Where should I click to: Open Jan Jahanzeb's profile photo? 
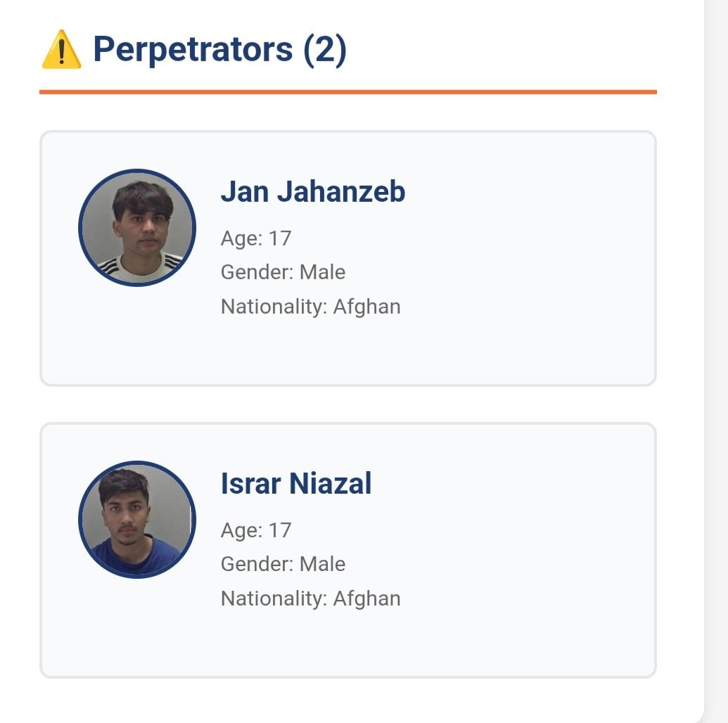[x=137, y=227]
